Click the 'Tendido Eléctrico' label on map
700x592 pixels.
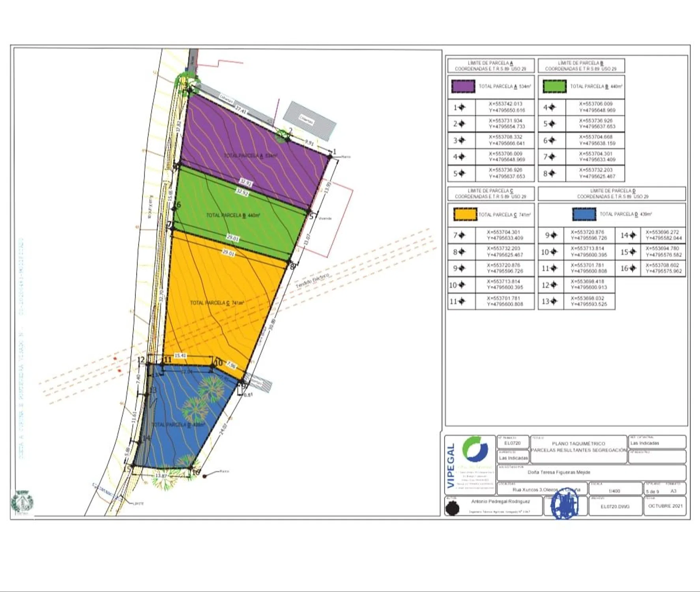click(312, 280)
